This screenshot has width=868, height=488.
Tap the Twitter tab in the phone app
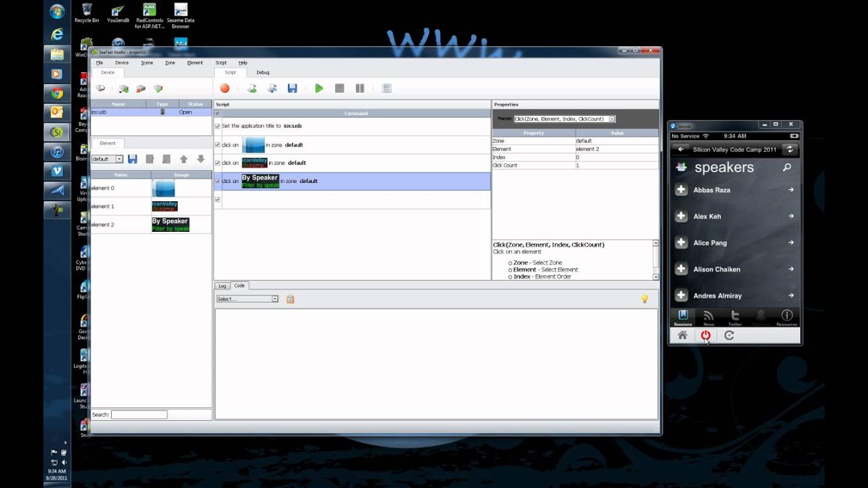[x=734, y=318]
